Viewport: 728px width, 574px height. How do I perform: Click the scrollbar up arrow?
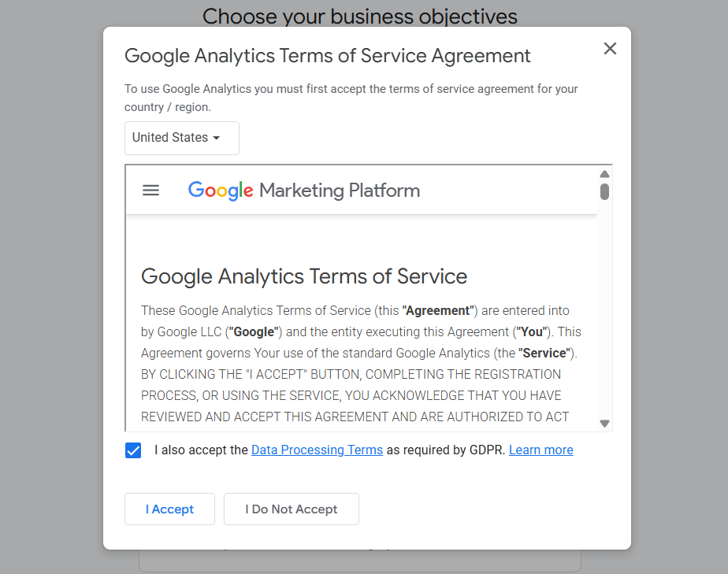604,174
